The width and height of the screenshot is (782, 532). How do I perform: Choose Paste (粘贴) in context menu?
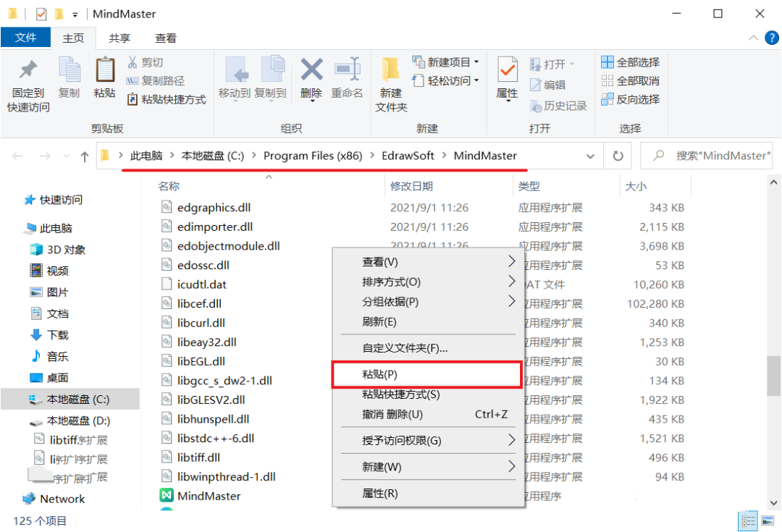point(427,374)
